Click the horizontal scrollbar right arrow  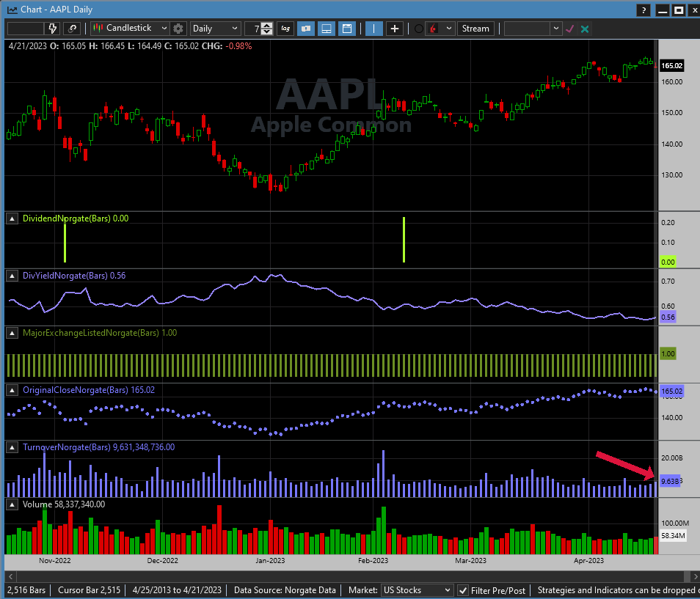click(x=695, y=576)
